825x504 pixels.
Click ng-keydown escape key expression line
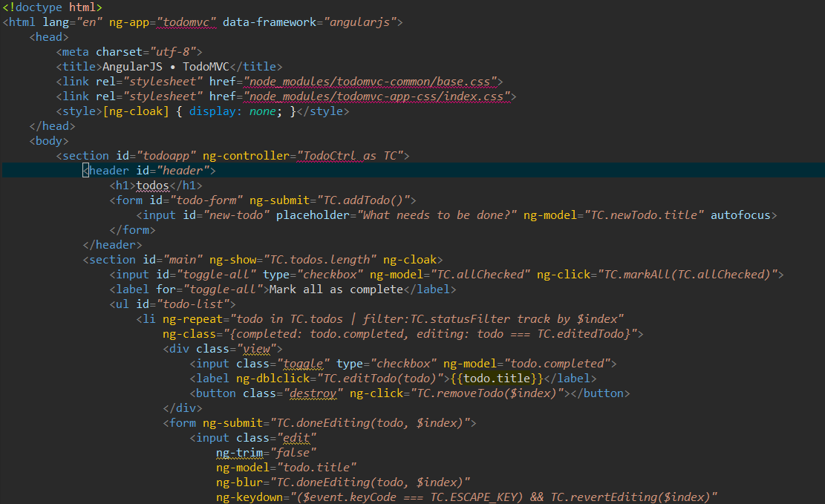[466, 497]
